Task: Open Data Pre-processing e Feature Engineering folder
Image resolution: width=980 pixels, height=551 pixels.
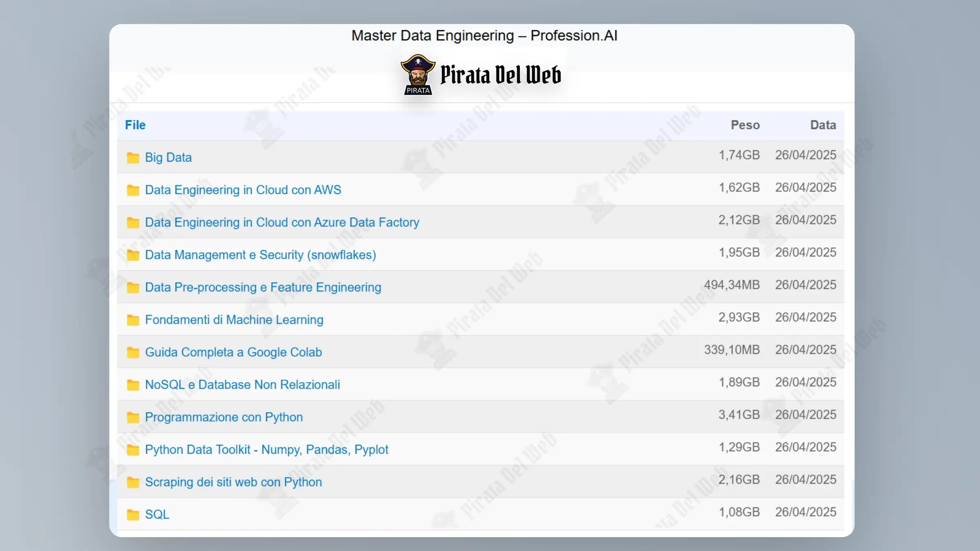Action: (263, 287)
